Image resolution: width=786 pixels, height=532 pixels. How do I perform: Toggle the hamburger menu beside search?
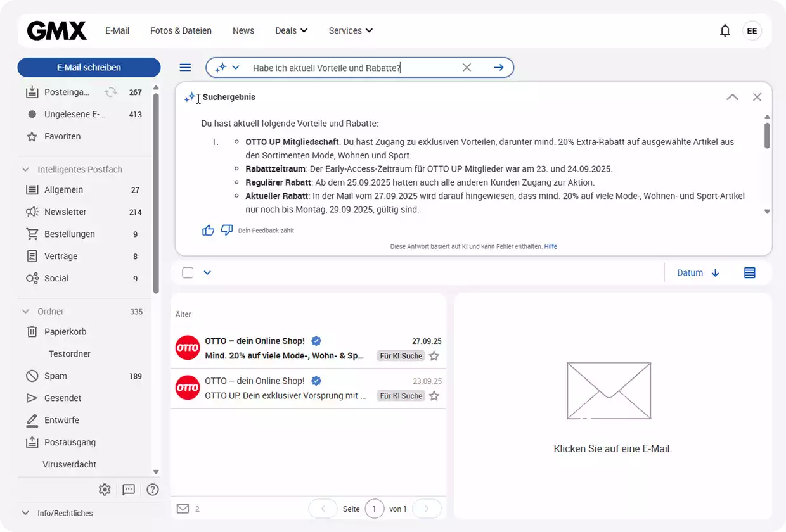(185, 68)
